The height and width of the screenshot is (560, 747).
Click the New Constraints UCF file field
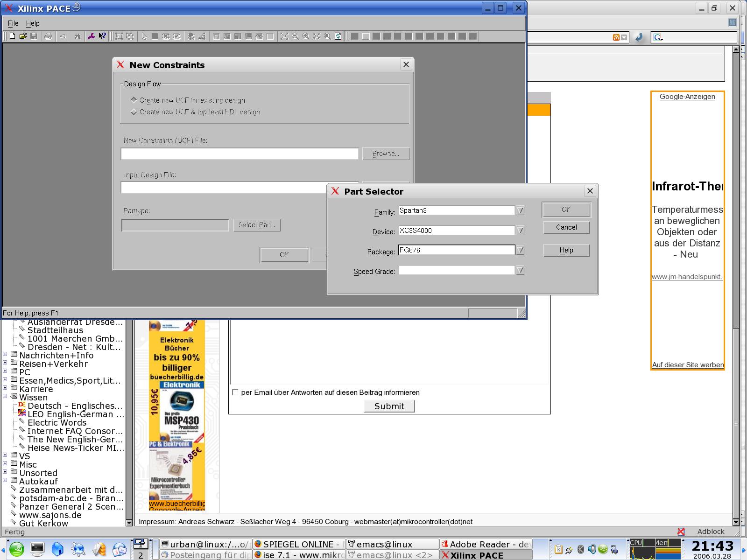click(240, 154)
